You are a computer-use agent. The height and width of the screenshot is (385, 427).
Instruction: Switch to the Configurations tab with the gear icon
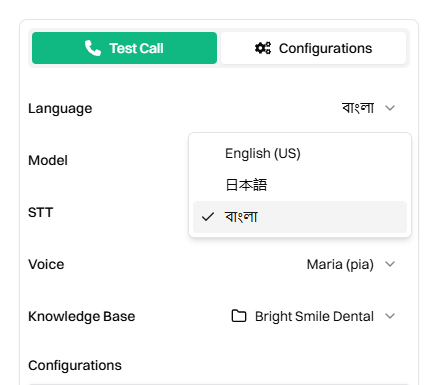[x=313, y=48]
